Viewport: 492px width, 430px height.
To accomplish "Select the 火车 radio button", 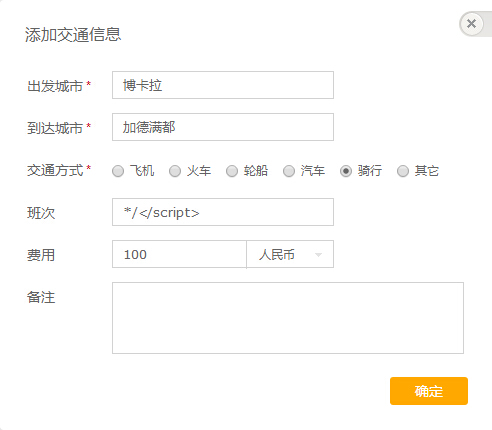I will (175, 171).
